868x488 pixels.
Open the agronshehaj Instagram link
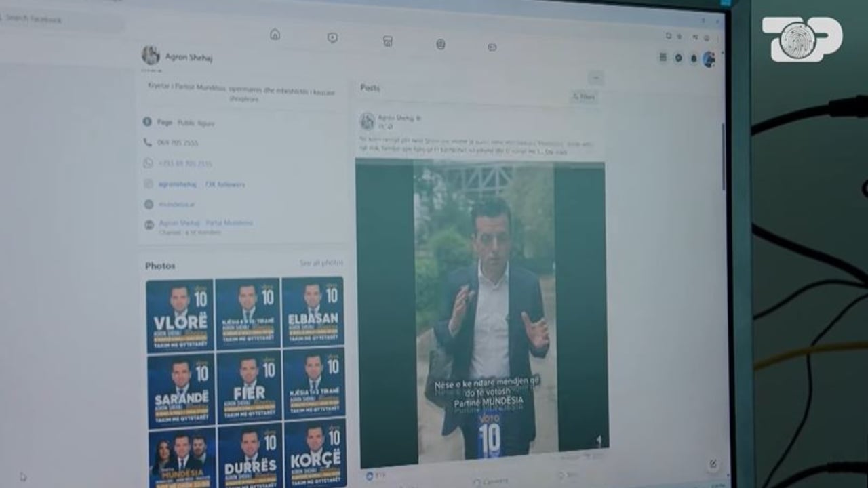[x=178, y=184]
